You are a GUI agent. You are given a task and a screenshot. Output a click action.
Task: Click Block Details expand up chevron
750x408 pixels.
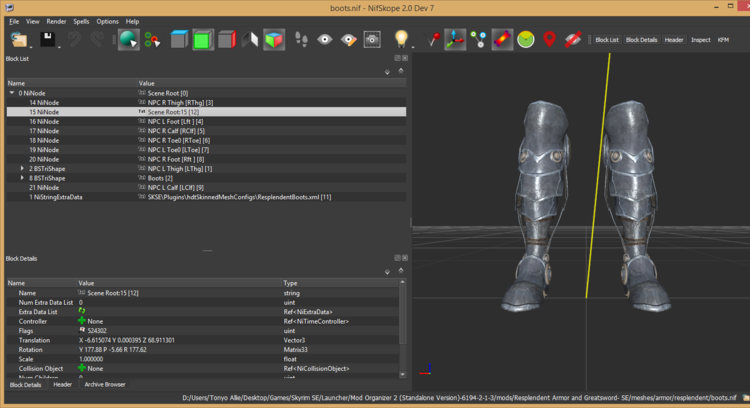(x=401, y=271)
